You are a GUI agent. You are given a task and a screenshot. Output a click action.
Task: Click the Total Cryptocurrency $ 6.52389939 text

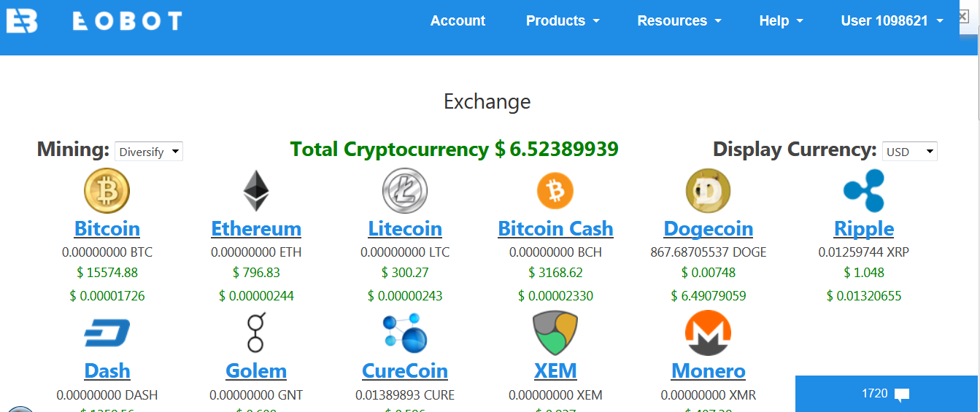tap(454, 149)
